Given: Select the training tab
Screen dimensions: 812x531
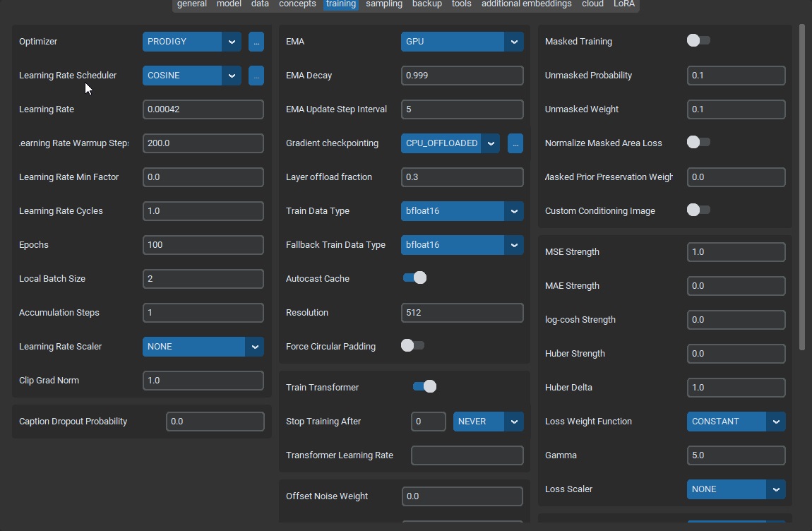Looking at the screenshot, I should point(341,4).
